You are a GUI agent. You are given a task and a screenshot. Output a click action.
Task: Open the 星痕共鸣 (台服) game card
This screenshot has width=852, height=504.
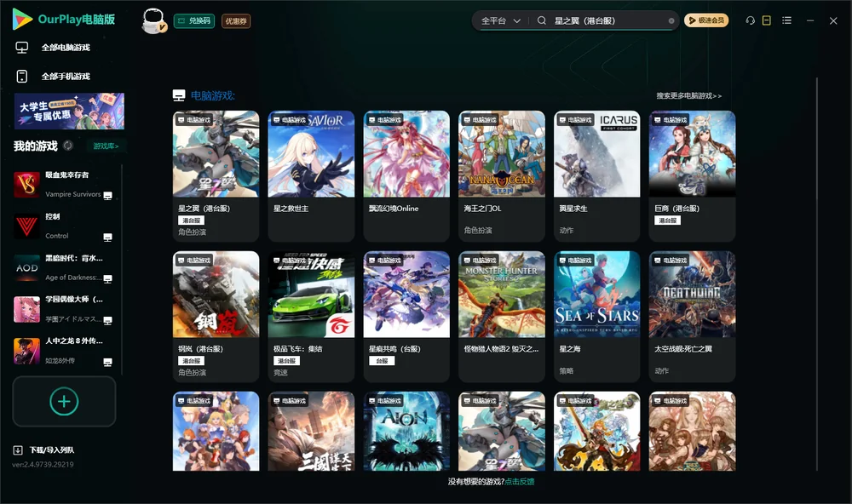coord(406,316)
